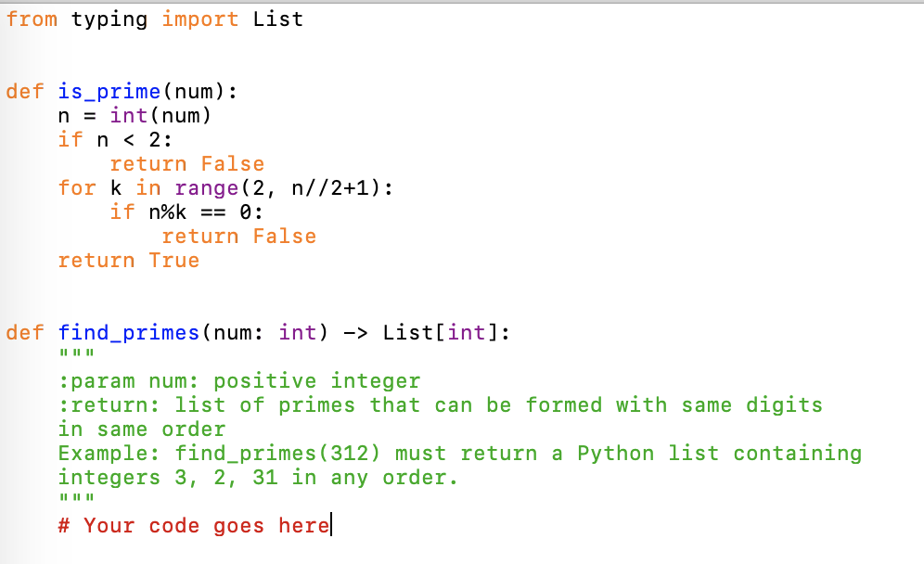
Task: Click the from keyword on the first line
Action: [x=31, y=19]
